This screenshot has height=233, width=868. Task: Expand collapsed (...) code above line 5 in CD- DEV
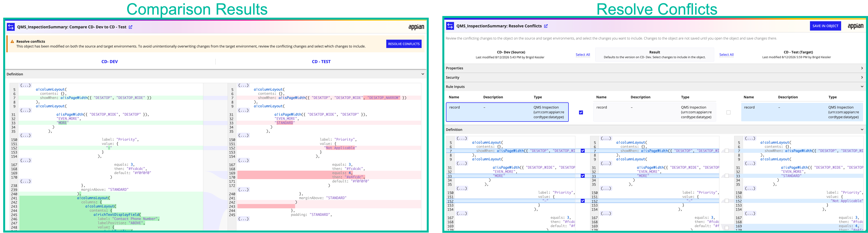pyautogui.click(x=25, y=85)
